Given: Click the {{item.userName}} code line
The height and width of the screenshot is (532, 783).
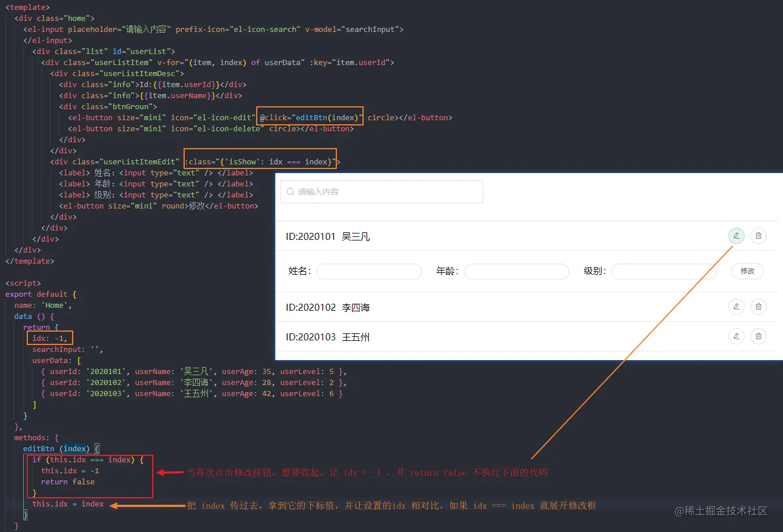Looking at the screenshot, I should [150, 95].
